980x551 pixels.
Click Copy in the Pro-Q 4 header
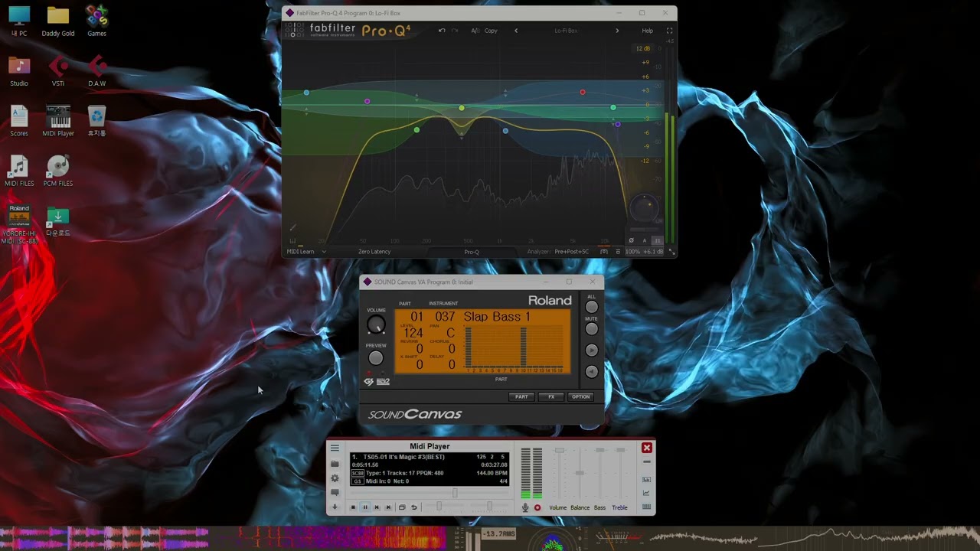tap(491, 31)
